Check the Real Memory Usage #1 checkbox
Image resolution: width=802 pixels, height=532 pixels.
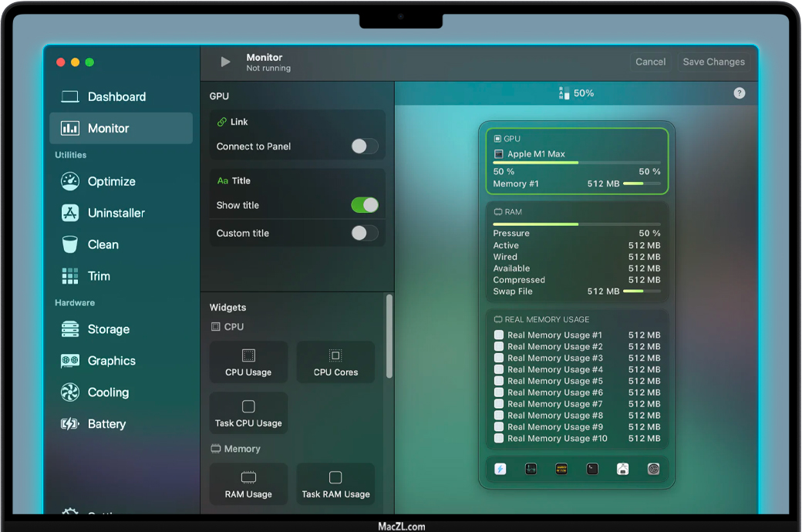499,335
